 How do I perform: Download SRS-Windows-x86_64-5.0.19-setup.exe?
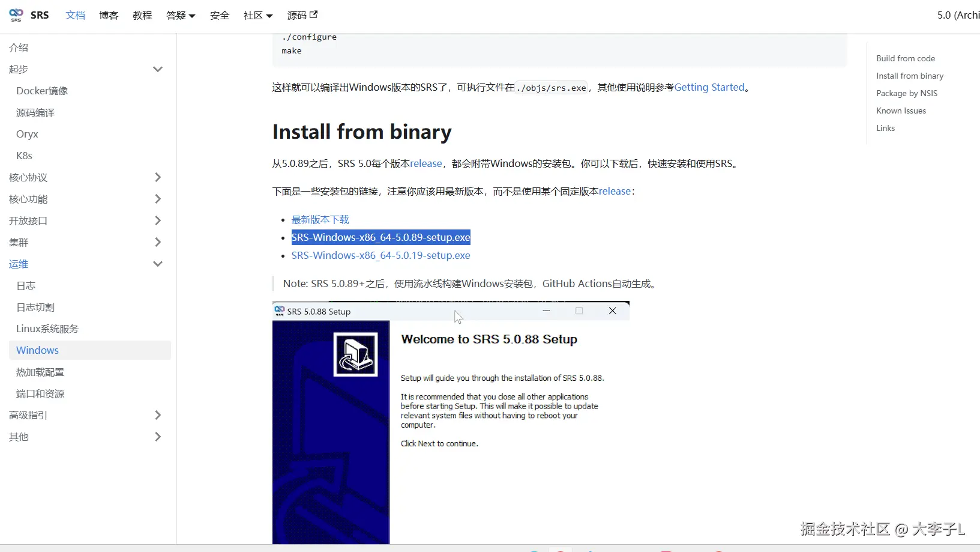(381, 255)
